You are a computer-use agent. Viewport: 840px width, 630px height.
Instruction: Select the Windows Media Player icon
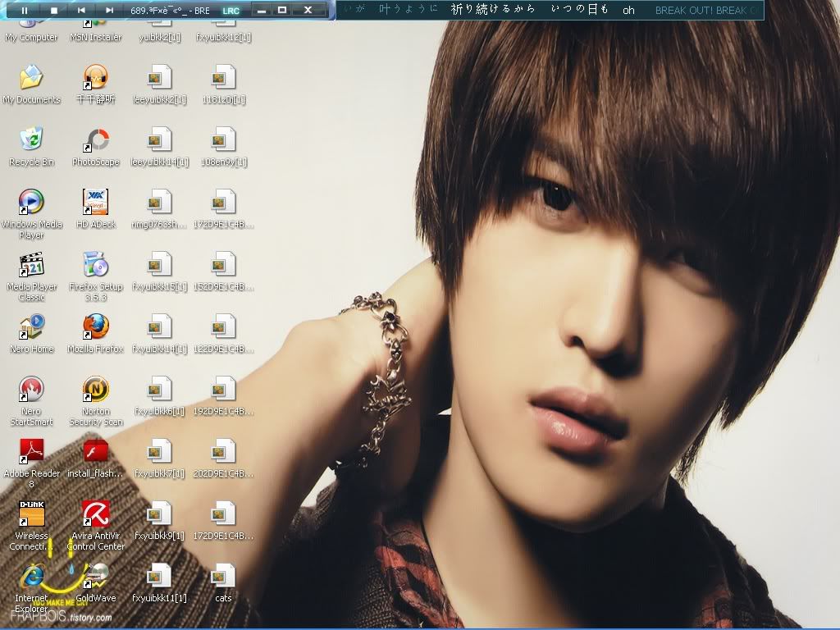coord(31,203)
